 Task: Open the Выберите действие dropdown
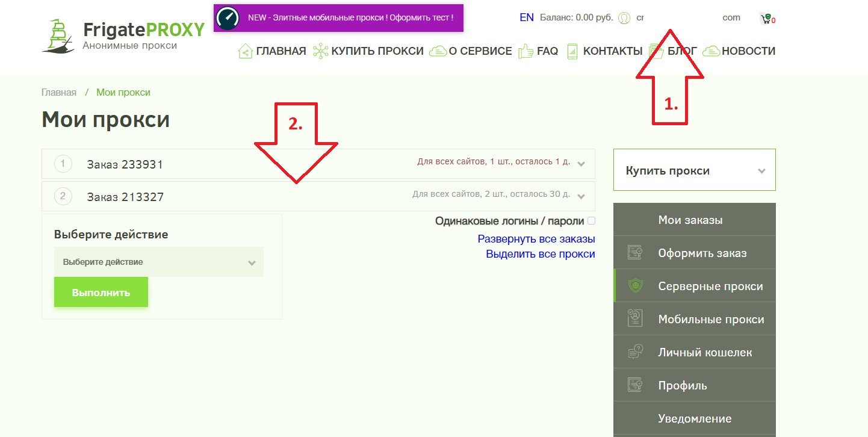159,262
